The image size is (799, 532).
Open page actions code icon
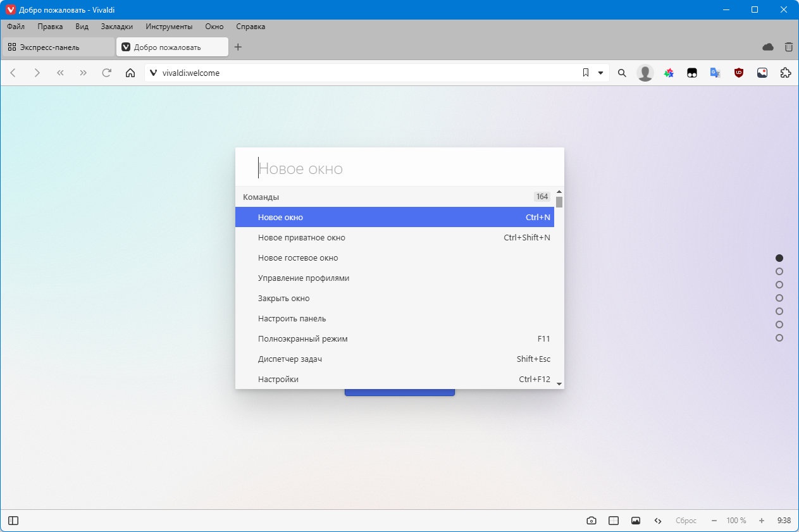coord(658,521)
